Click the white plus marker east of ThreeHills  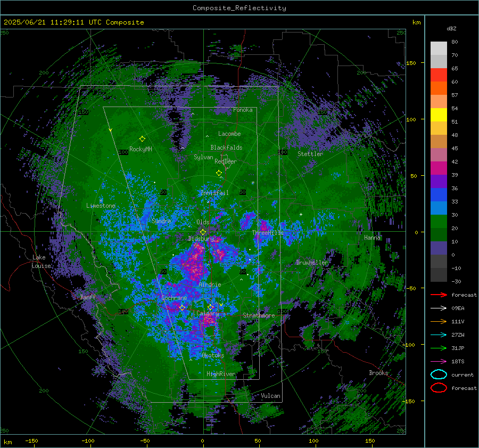pyautogui.click(x=301, y=214)
